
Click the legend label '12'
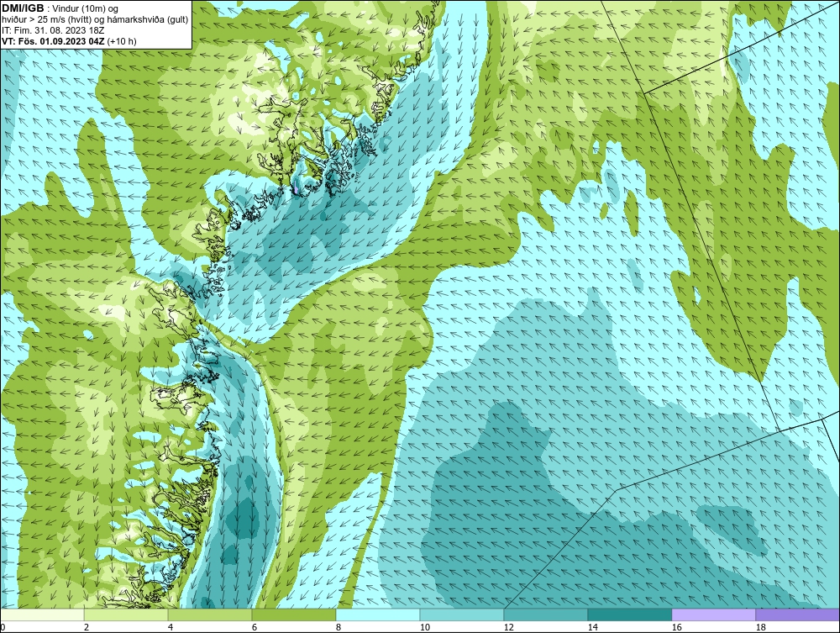[508, 627]
